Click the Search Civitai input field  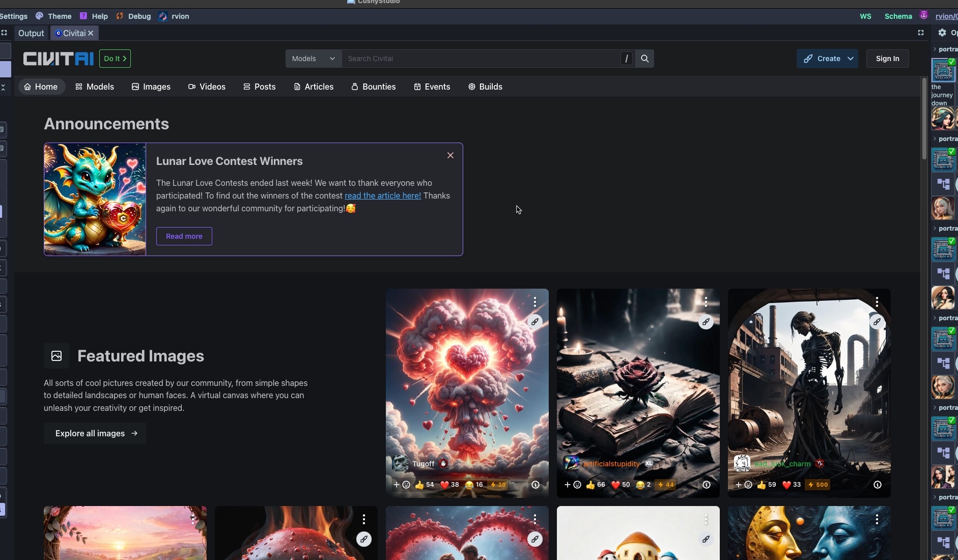click(478, 59)
